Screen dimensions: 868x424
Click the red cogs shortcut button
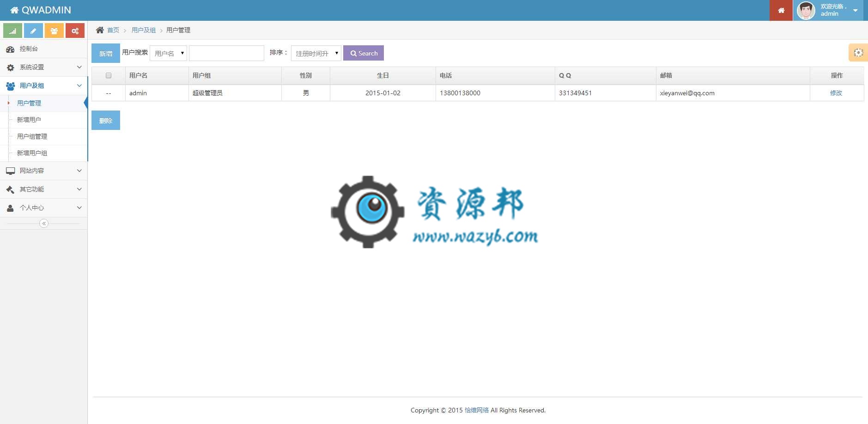75,31
